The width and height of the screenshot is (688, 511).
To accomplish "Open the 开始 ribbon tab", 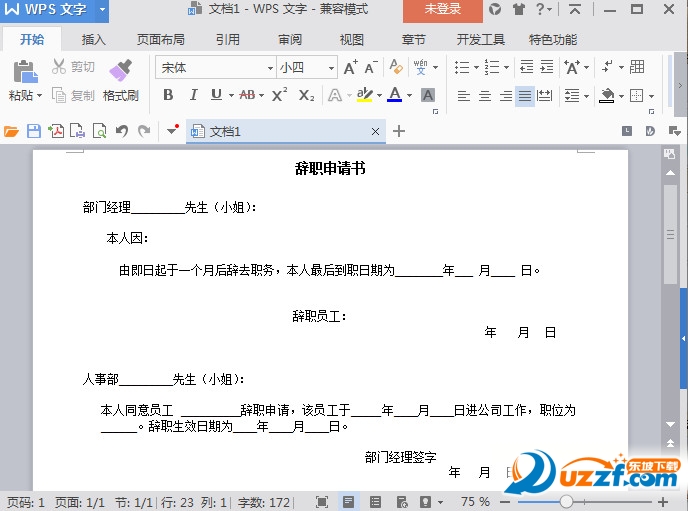I will tap(32, 39).
